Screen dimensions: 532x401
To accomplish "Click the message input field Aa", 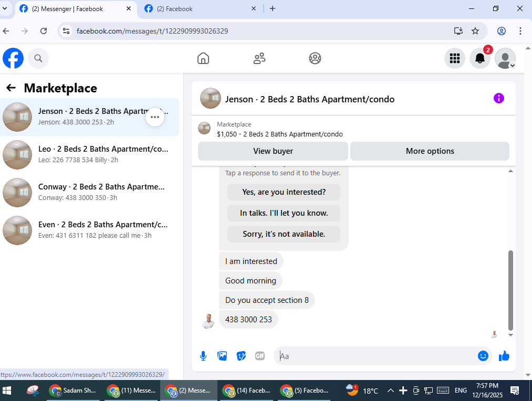I will 376,356.
